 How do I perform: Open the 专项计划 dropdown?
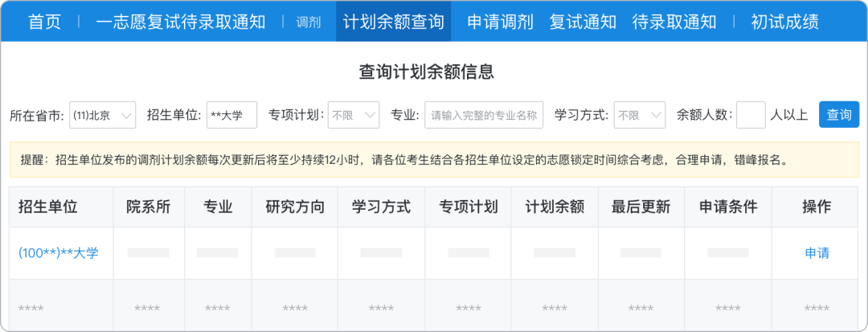[x=354, y=115]
